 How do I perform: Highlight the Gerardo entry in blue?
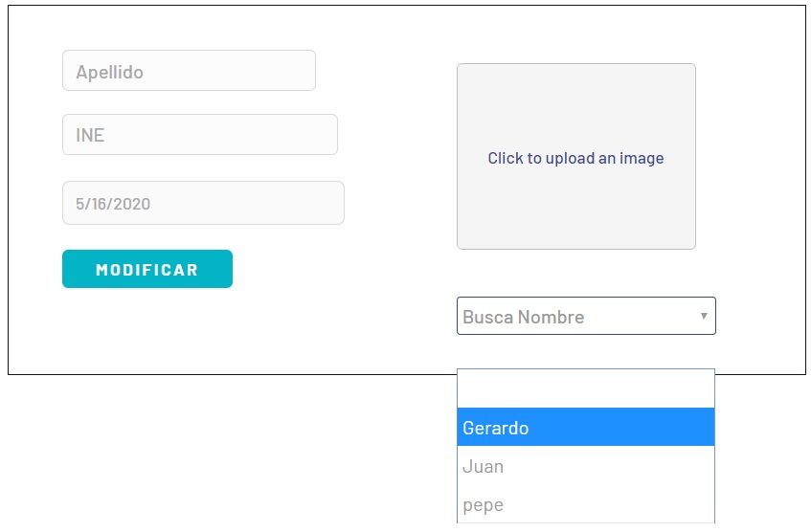pos(585,427)
